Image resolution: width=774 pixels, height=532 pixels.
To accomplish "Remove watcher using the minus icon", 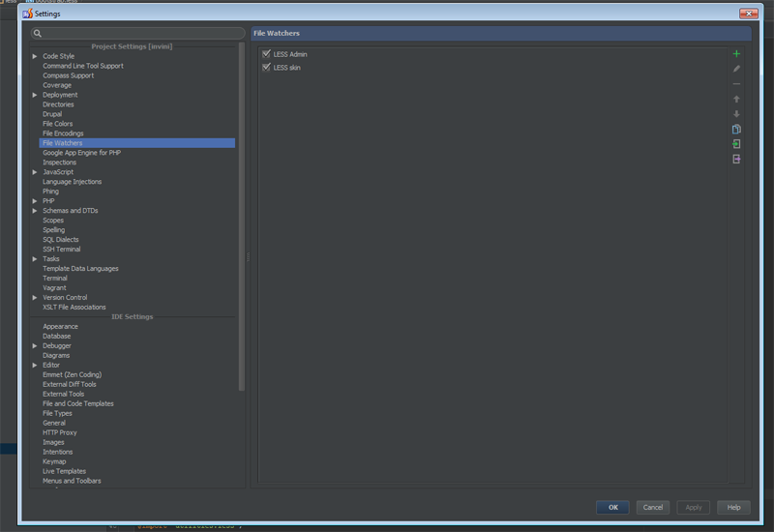I will click(736, 84).
